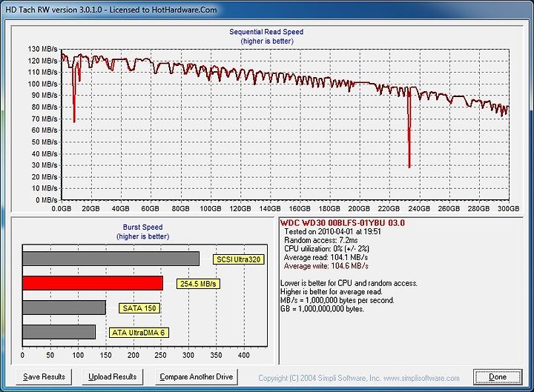
Task: Dismiss the window with Done
Action: 498,377
